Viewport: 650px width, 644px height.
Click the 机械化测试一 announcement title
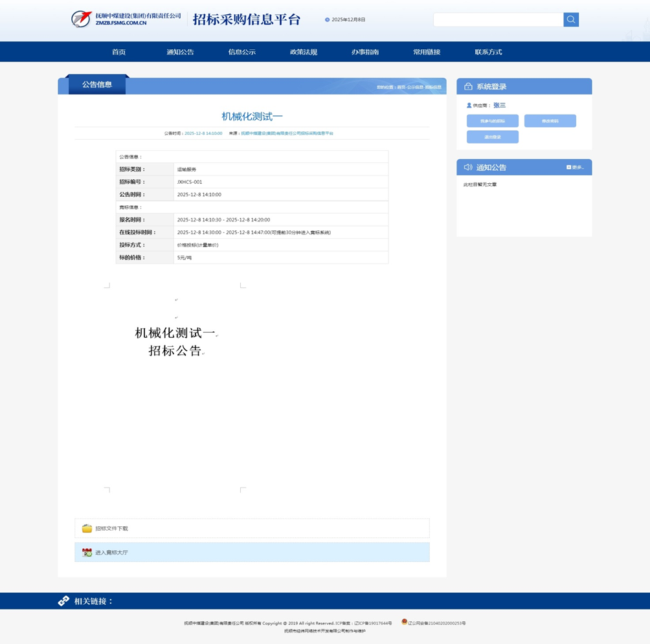(252, 117)
